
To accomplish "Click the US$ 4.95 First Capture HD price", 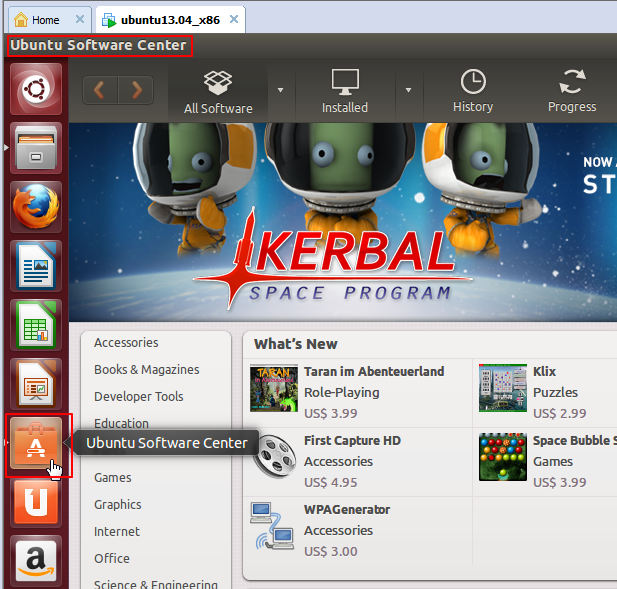I will click(331, 482).
